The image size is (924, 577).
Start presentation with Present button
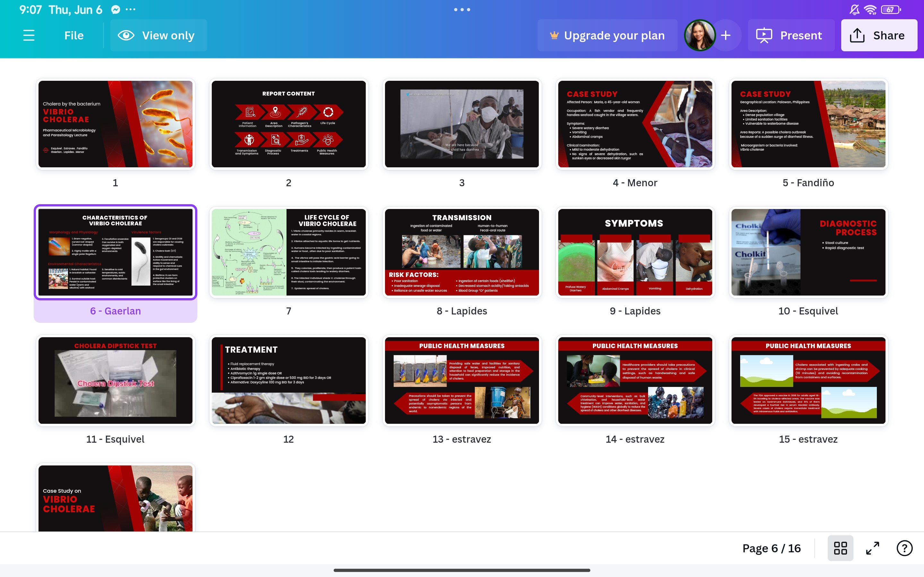coord(789,36)
